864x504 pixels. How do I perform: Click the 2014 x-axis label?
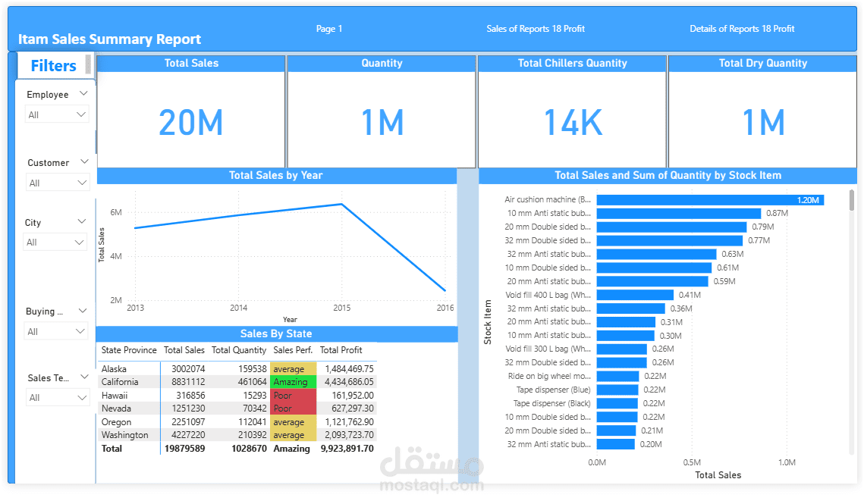(239, 308)
